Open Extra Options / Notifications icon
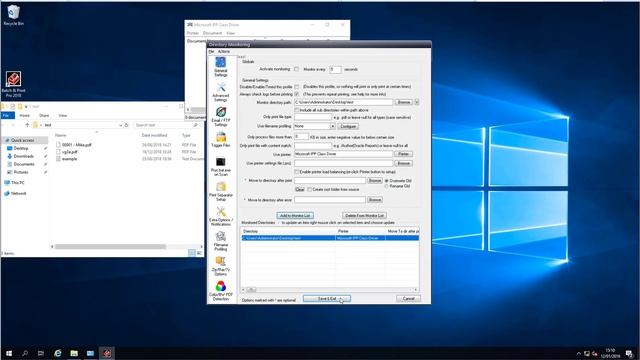Image resolution: width=640 pixels, height=360 pixels. [x=220, y=216]
